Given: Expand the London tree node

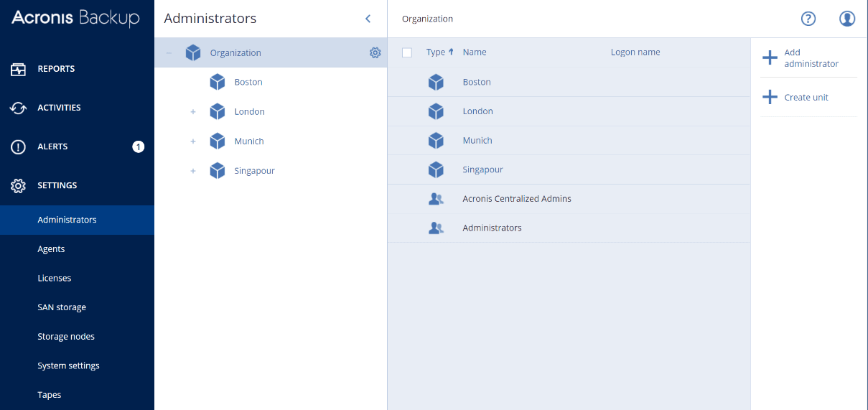Looking at the screenshot, I should point(193,111).
